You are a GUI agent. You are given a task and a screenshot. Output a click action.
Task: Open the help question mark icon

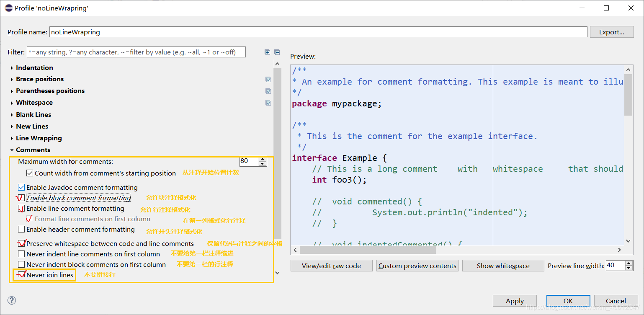click(12, 300)
